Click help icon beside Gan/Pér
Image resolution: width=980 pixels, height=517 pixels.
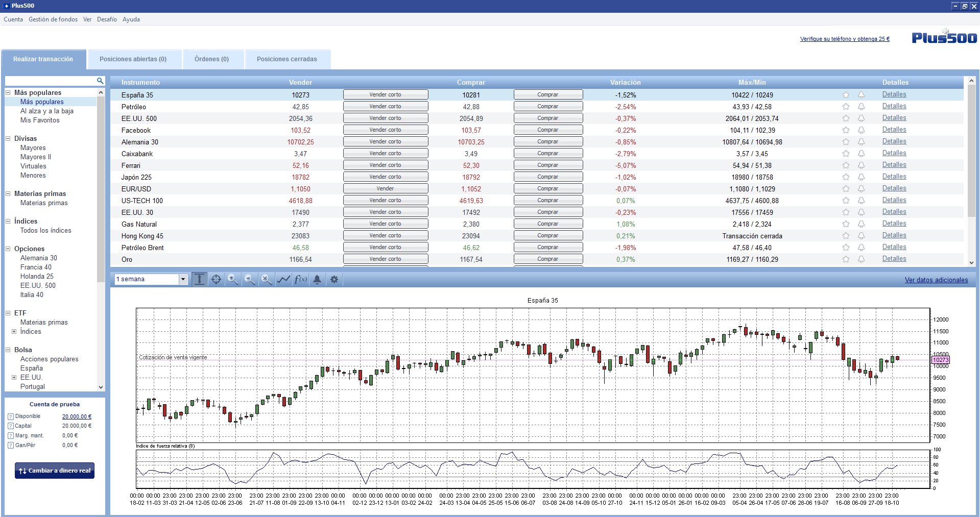pyautogui.click(x=11, y=446)
